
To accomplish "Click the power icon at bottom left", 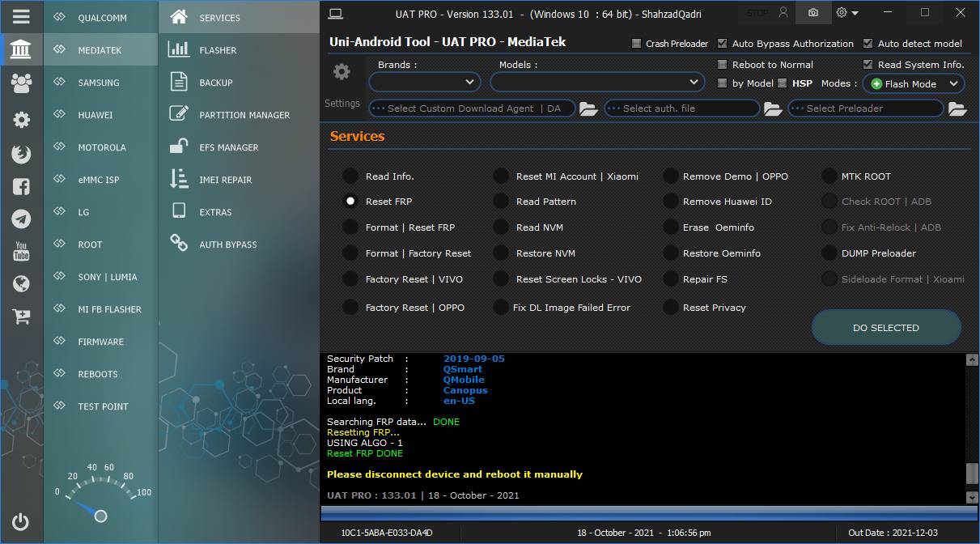I will pyautogui.click(x=21, y=522).
